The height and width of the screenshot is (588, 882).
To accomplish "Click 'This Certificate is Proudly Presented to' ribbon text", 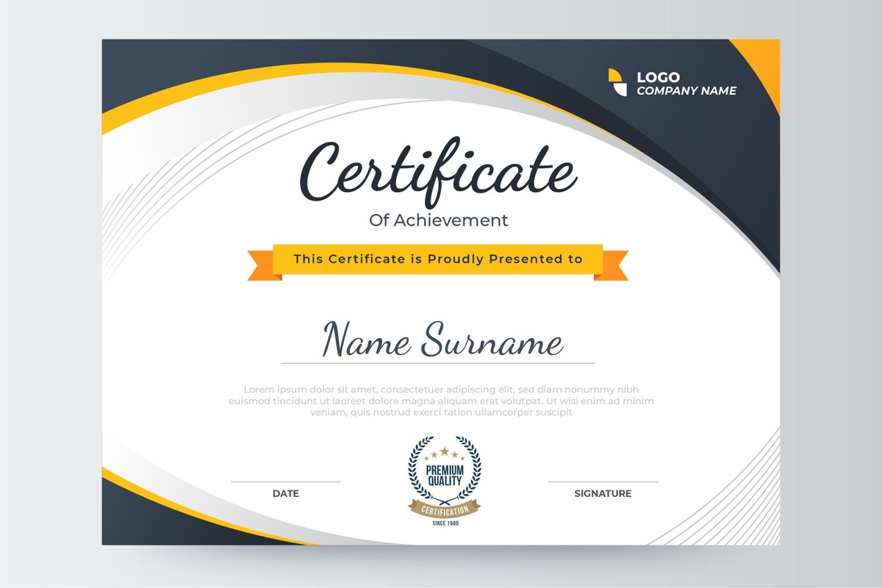I will click(x=438, y=259).
